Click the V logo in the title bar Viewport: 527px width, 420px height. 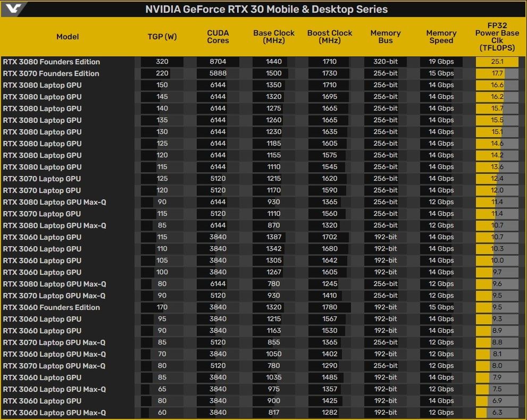[x=13, y=9]
